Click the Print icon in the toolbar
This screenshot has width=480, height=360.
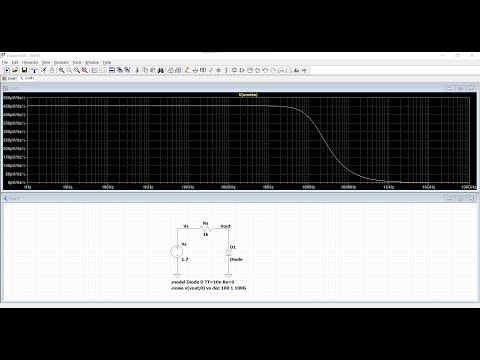(x=171, y=70)
